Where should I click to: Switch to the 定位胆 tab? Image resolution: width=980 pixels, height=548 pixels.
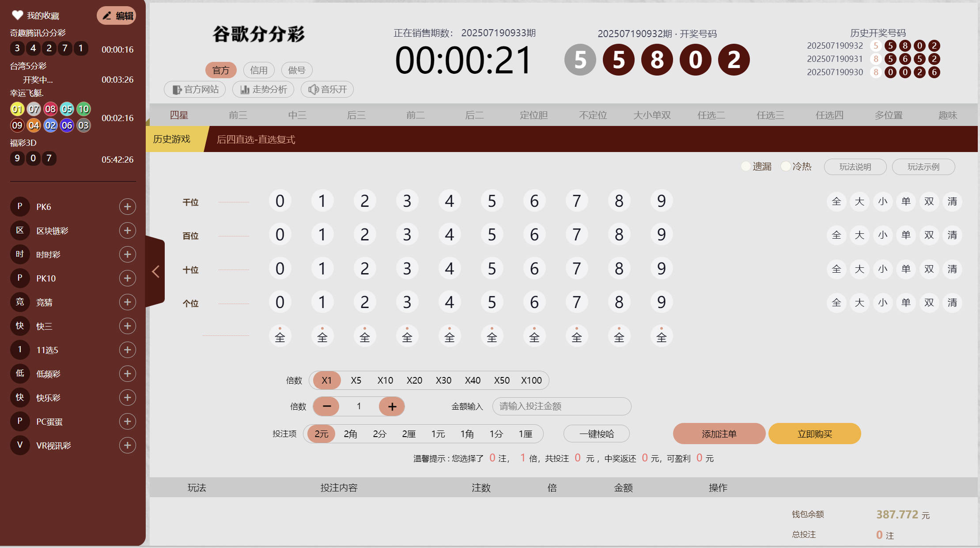coord(534,115)
